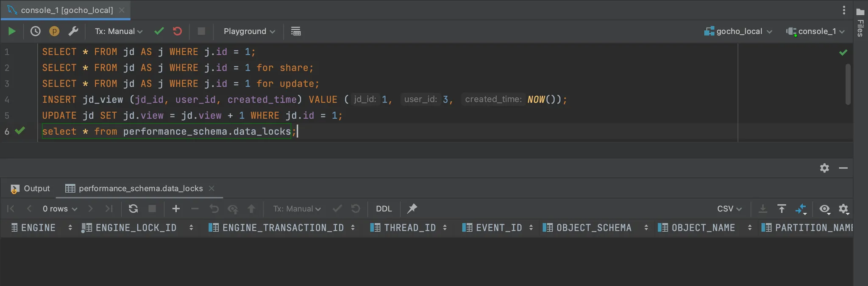Click the in-editor results table icon
868x286 pixels.
[x=296, y=31]
